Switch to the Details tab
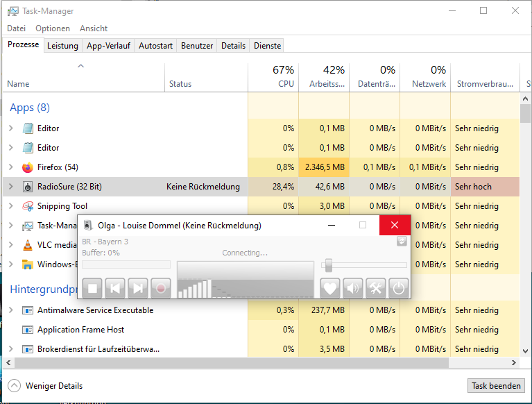 [x=234, y=46]
